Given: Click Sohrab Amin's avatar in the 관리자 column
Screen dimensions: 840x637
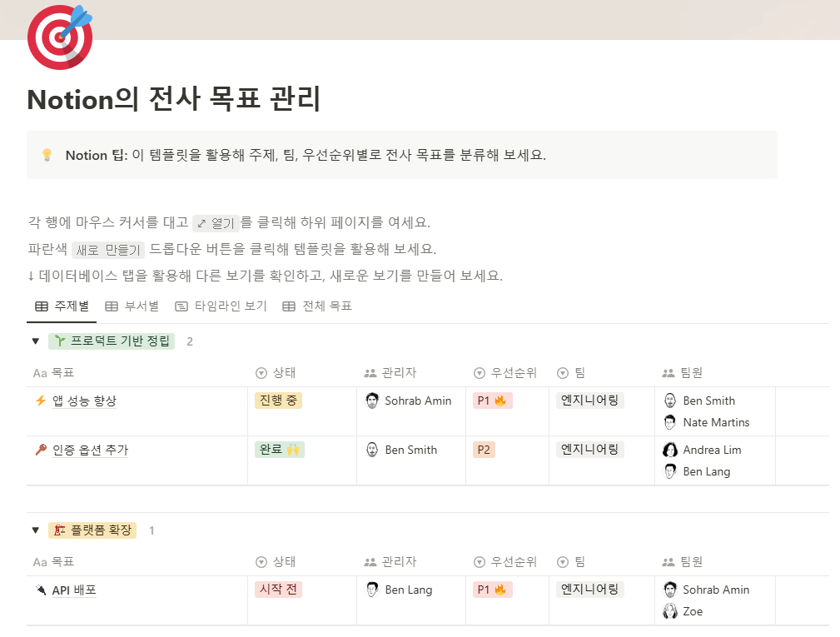Looking at the screenshot, I should (371, 401).
